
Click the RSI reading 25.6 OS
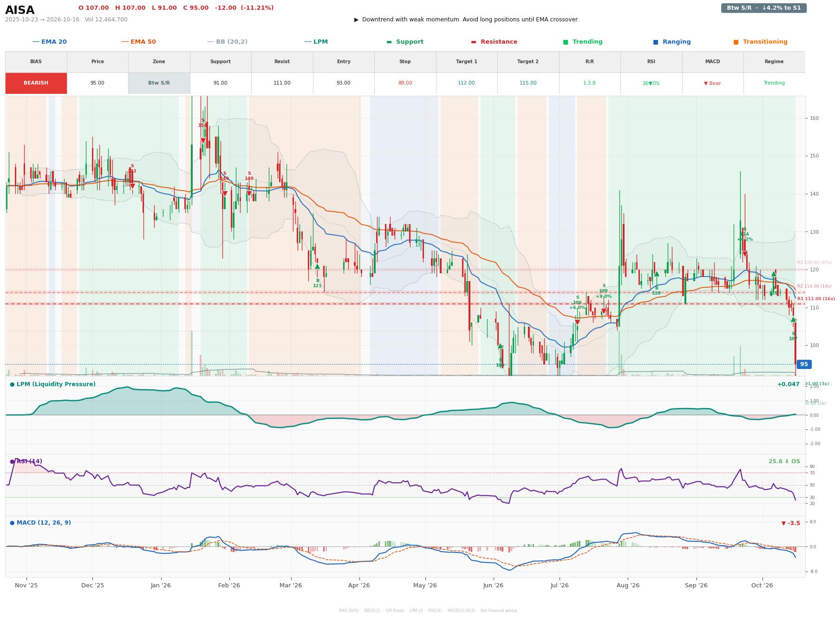[784, 461]
